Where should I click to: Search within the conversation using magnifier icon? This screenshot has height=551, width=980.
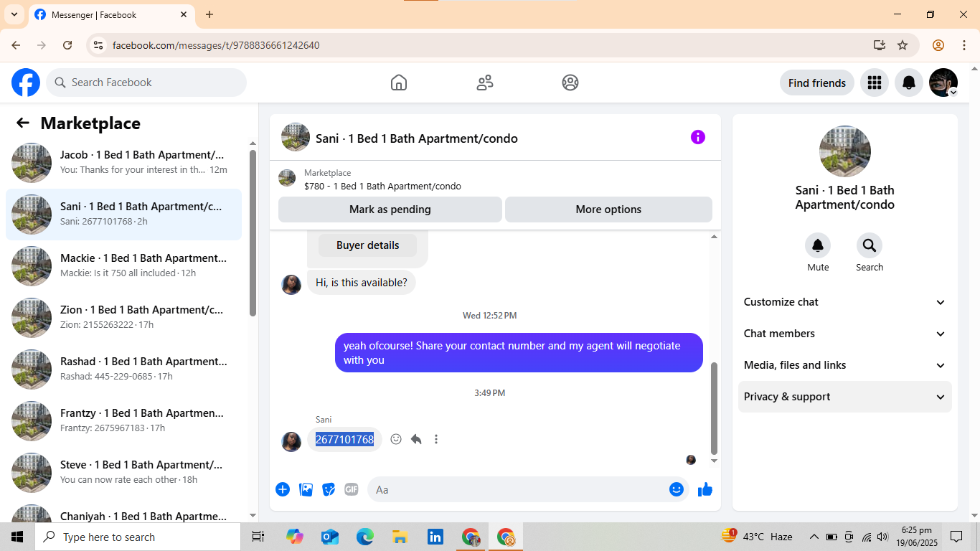point(870,245)
